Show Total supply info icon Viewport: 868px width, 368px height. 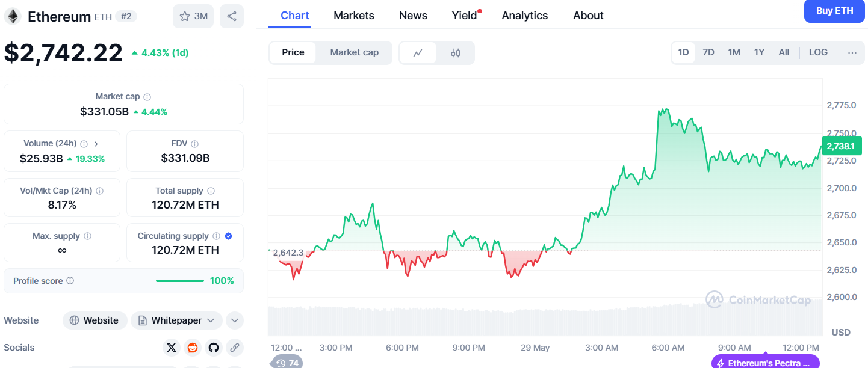[x=211, y=191]
